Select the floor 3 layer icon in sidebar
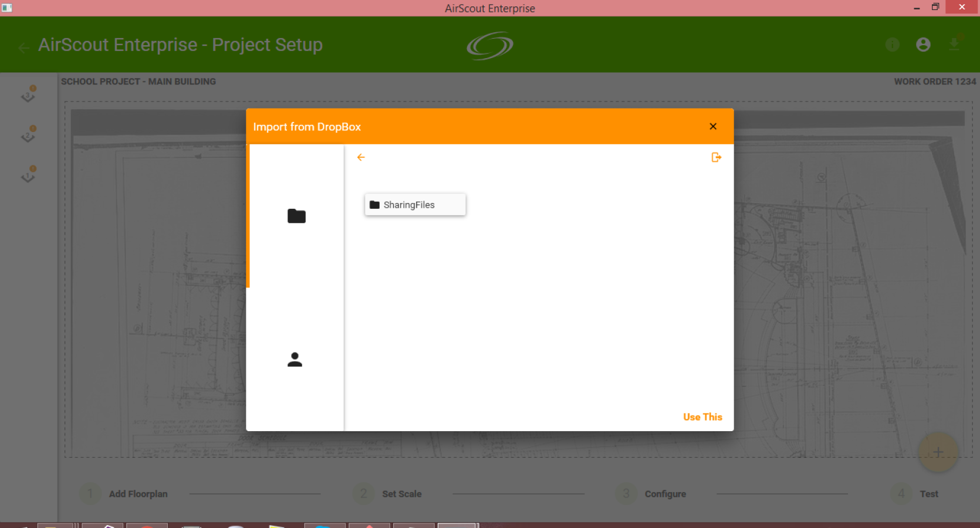The width and height of the screenshot is (980, 528). click(28, 94)
